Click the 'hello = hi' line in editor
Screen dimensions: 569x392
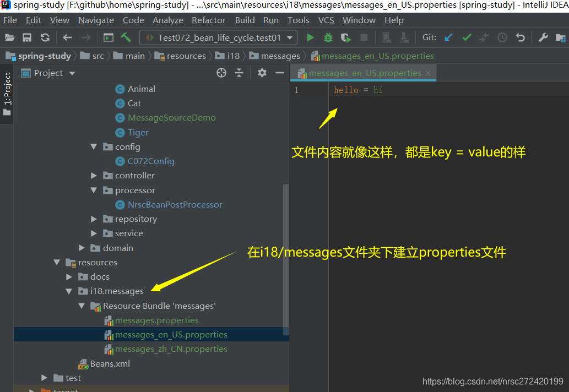358,90
